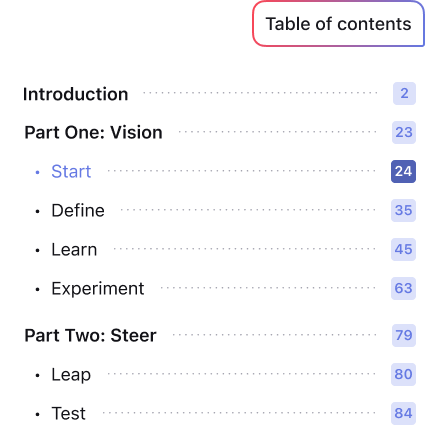Click the page 45 badge

pyautogui.click(x=403, y=249)
